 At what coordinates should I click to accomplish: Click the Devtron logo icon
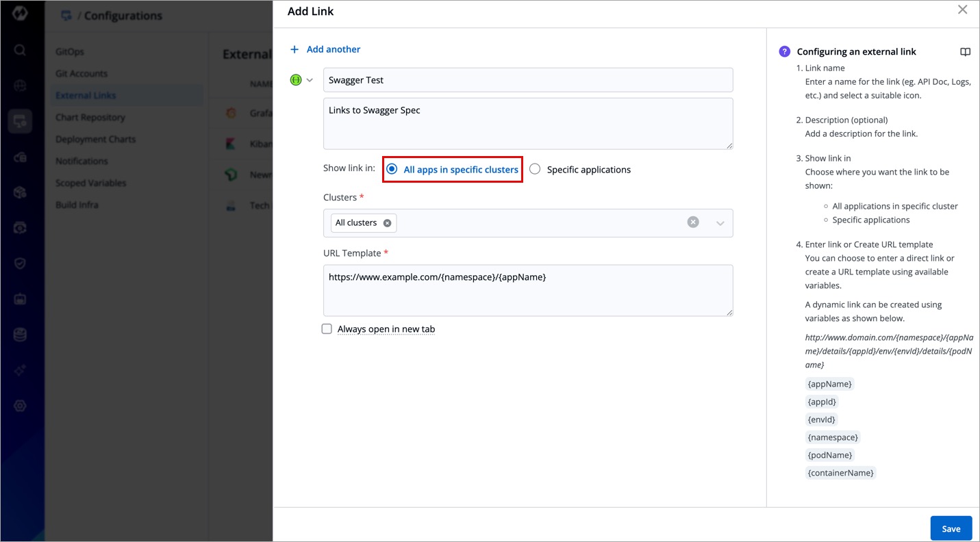click(x=20, y=13)
